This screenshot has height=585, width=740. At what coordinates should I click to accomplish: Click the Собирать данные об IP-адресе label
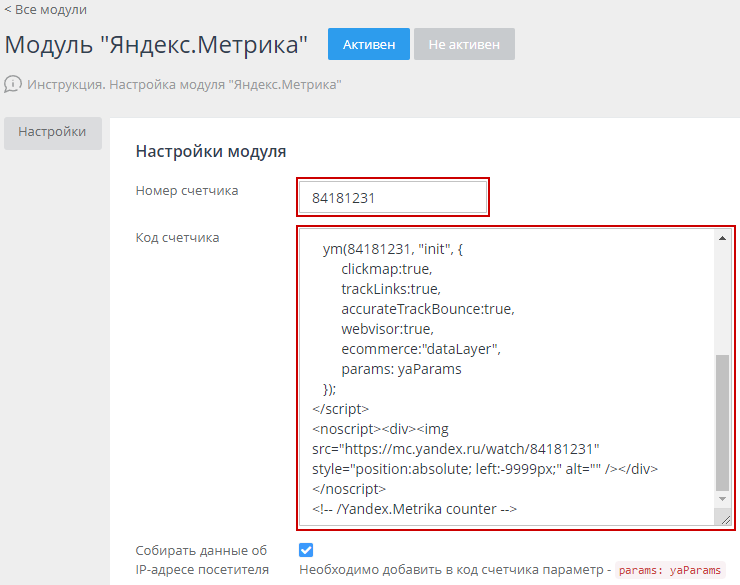[x=202, y=560]
